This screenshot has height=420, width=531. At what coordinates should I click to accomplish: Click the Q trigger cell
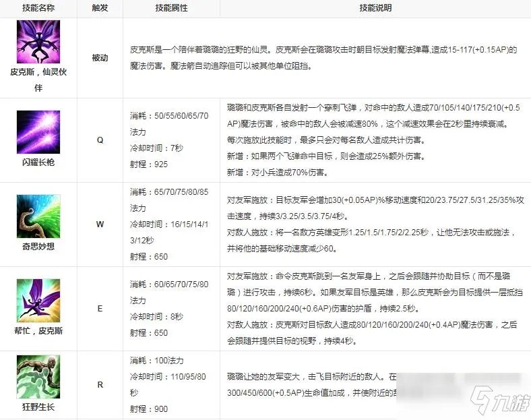point(100,140)
